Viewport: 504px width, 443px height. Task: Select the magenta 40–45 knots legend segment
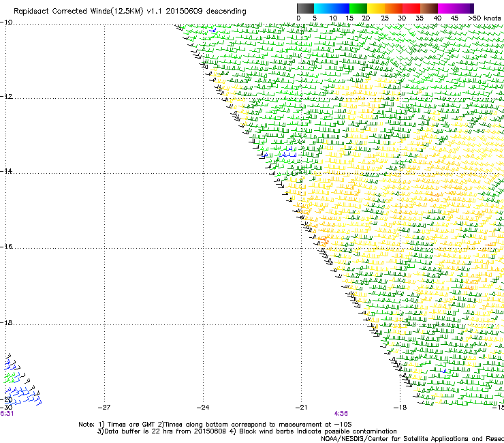click(447, 8)
